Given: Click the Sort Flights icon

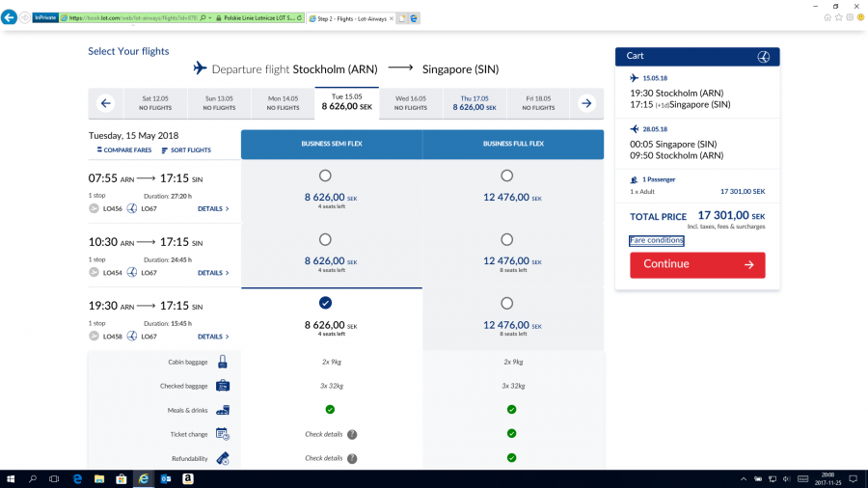Looking at the screenshot, I should [165, 150].
